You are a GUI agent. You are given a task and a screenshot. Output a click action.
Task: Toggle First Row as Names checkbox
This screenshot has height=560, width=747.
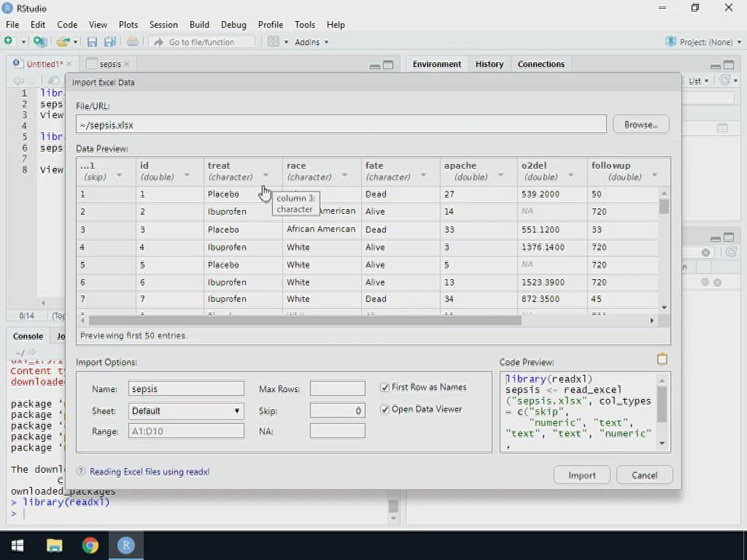[x=384, y=387]
